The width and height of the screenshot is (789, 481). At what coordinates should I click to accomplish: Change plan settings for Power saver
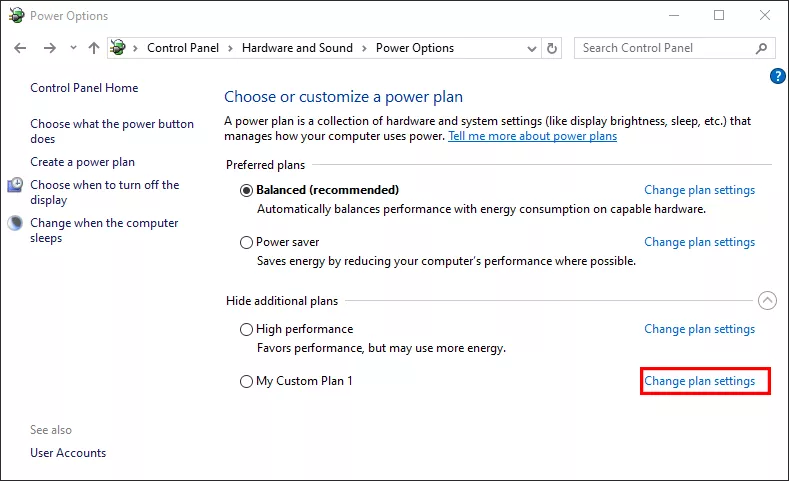pos(699,242)
